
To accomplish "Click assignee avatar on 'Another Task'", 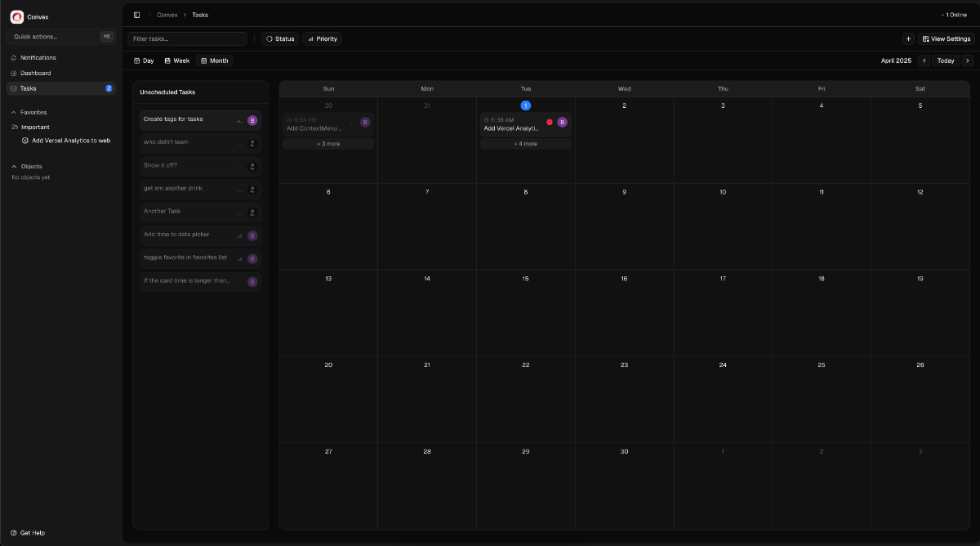I will pyautogui.click(x=252, y=213).
